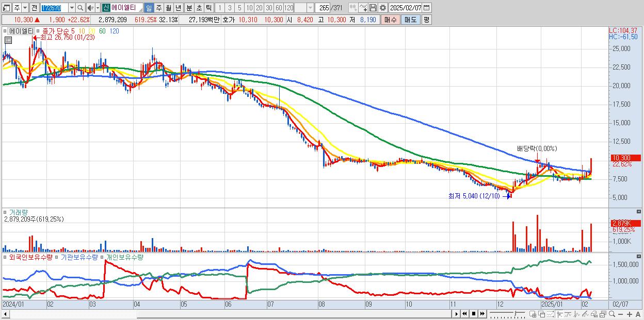Click the eraser with bars icon
The width and height of the screenshot is (644, 320).
tap(594, 314)
